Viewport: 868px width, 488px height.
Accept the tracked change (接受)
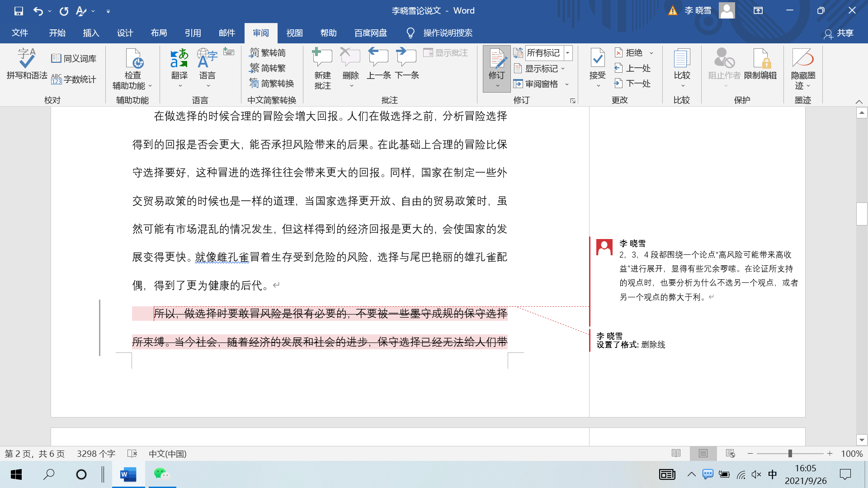(x=598, y=63)
